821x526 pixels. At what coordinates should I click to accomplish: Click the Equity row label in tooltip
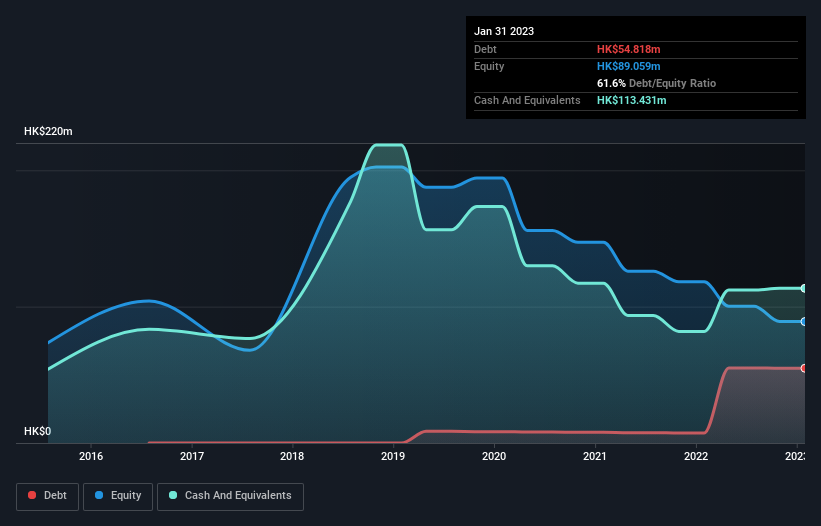coord(489,66)
